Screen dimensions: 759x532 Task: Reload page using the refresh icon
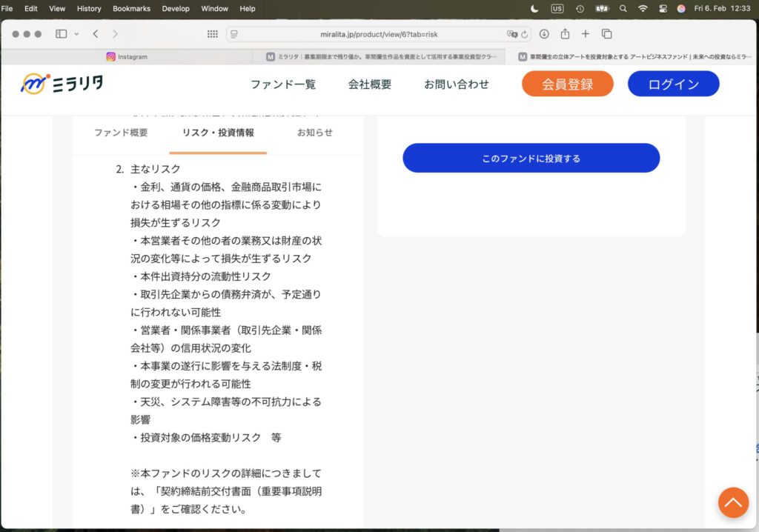tap(525, 34)
